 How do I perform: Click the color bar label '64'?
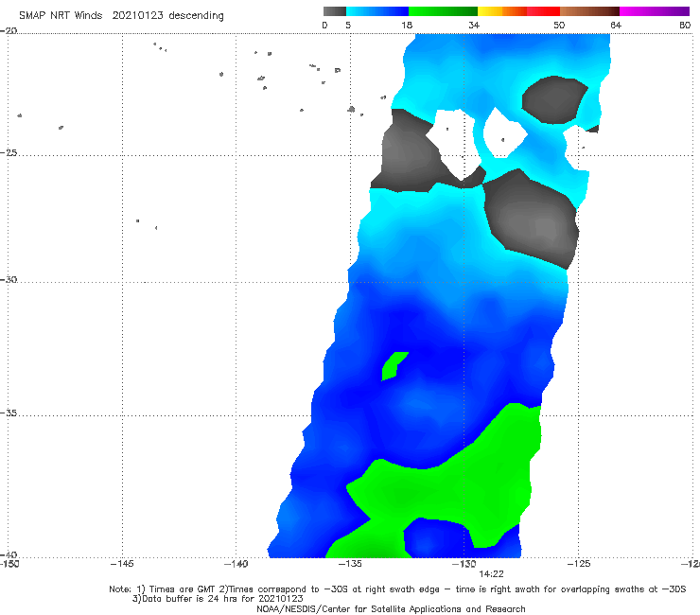[x=616, y=25]
